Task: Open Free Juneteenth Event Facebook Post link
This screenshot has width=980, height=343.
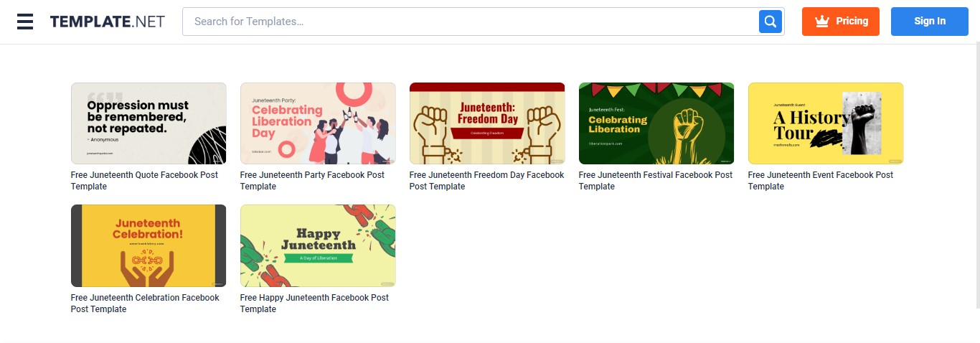Action: tap(821, 181)
